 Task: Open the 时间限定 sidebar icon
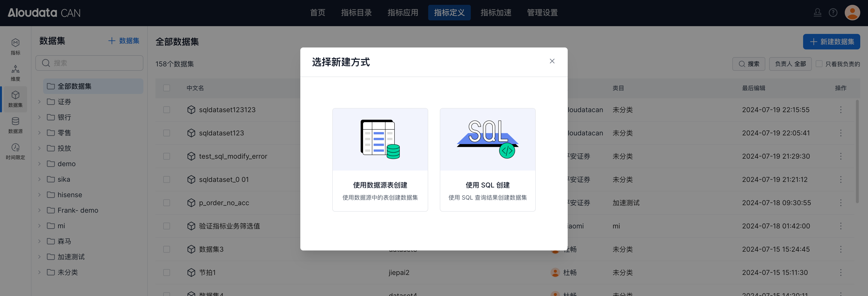pyautogui.click(x=15, y=151)
